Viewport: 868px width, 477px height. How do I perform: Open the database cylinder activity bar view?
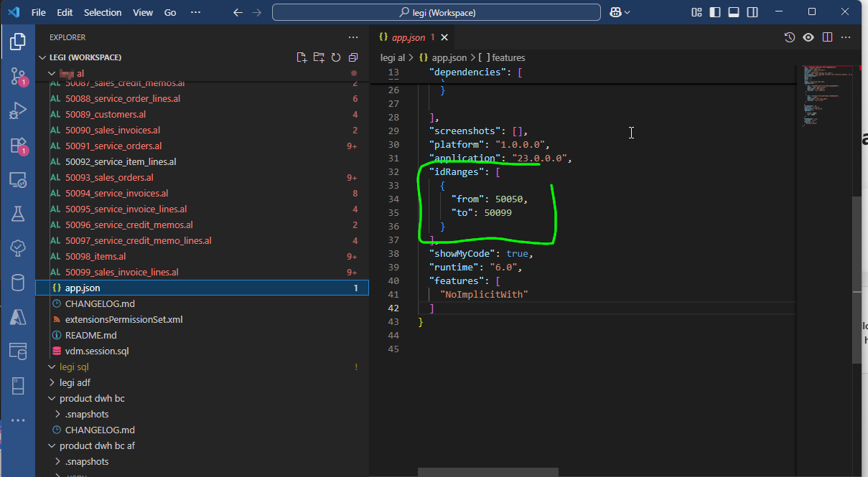[18, 283]
